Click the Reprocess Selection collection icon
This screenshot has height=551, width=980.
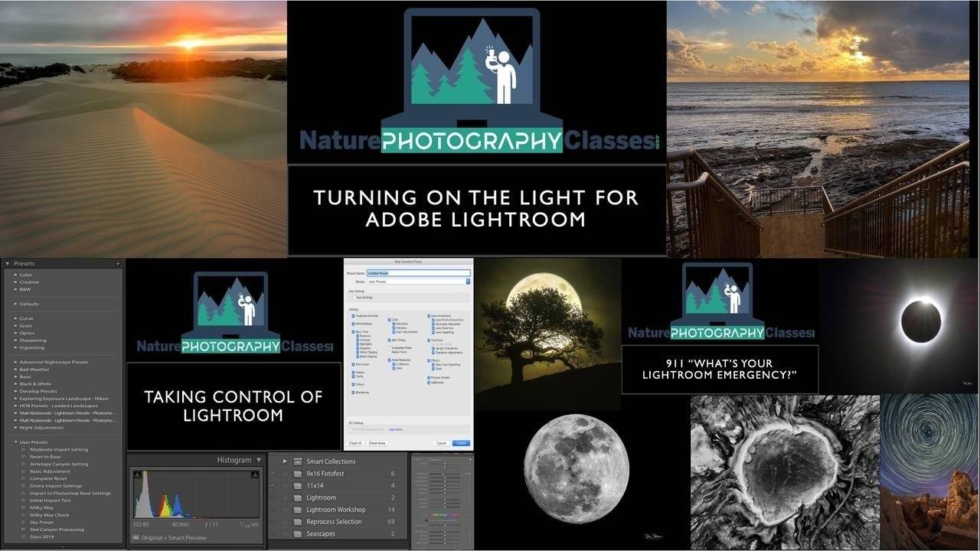(296, 522)
